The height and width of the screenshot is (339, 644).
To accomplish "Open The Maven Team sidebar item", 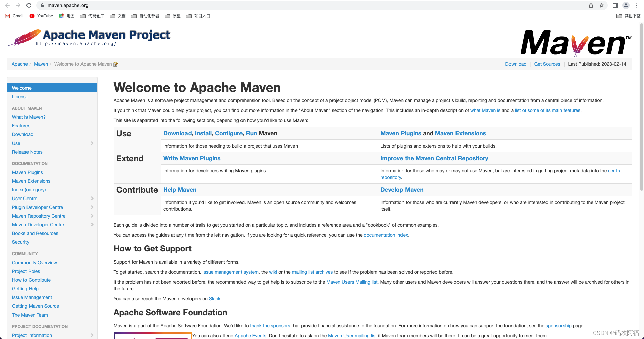I will 30,315.
